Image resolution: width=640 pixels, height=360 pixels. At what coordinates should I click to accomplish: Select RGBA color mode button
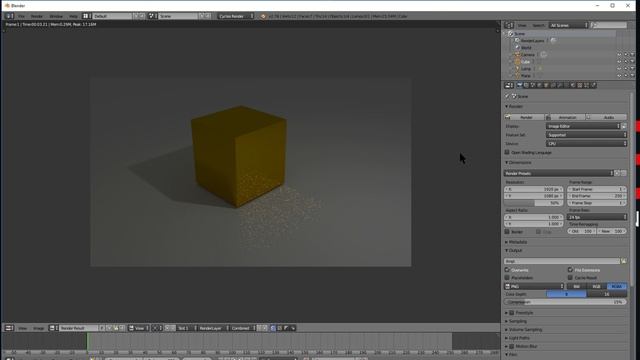tap(617, 287)
